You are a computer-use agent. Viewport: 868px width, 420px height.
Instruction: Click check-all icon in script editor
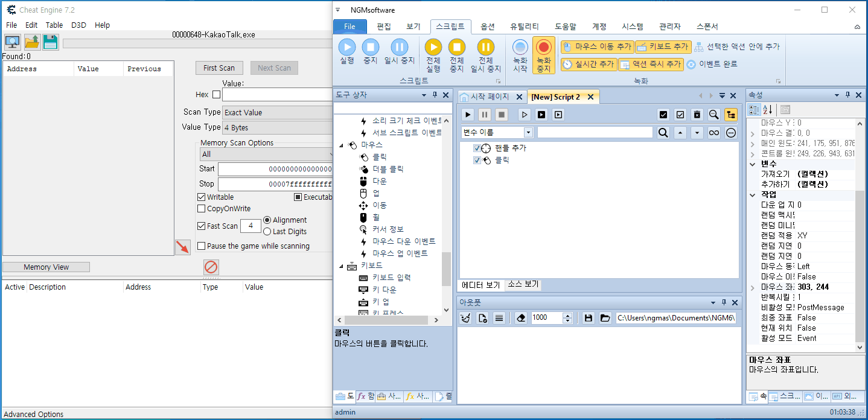pyautogui.click(x=663, y=115)
